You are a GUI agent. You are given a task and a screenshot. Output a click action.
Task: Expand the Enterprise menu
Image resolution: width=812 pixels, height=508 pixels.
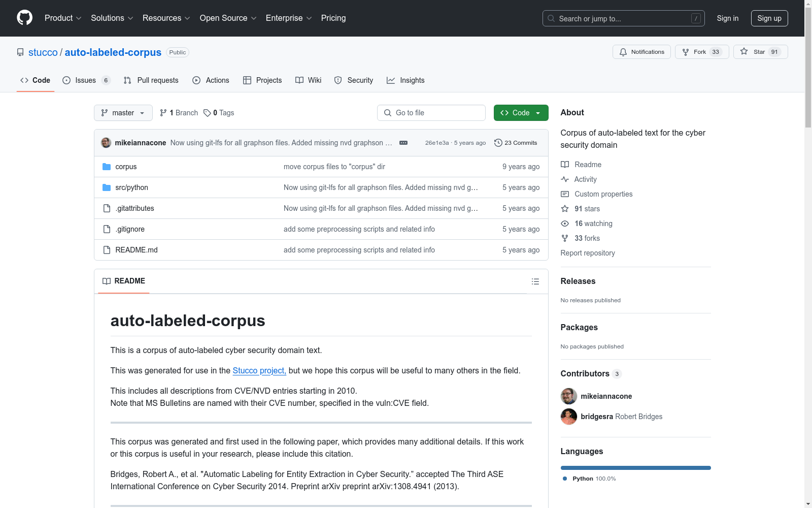289,18
